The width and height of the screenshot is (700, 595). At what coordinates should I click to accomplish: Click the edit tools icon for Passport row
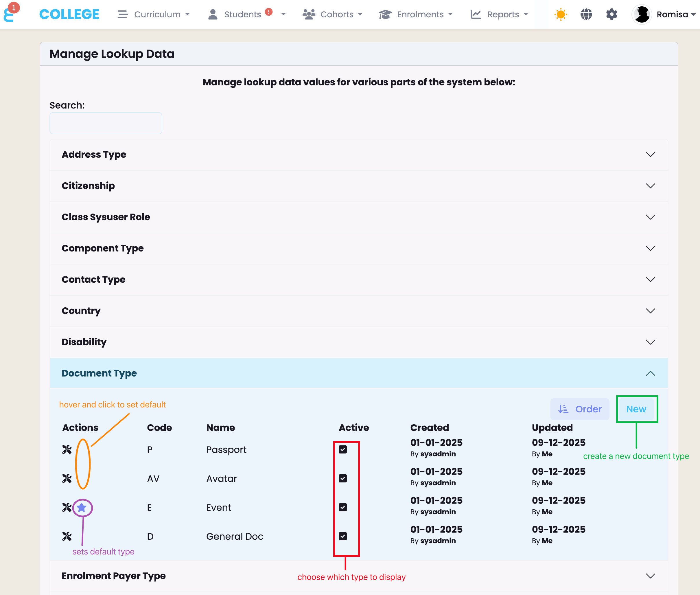(x=67, y=449)
